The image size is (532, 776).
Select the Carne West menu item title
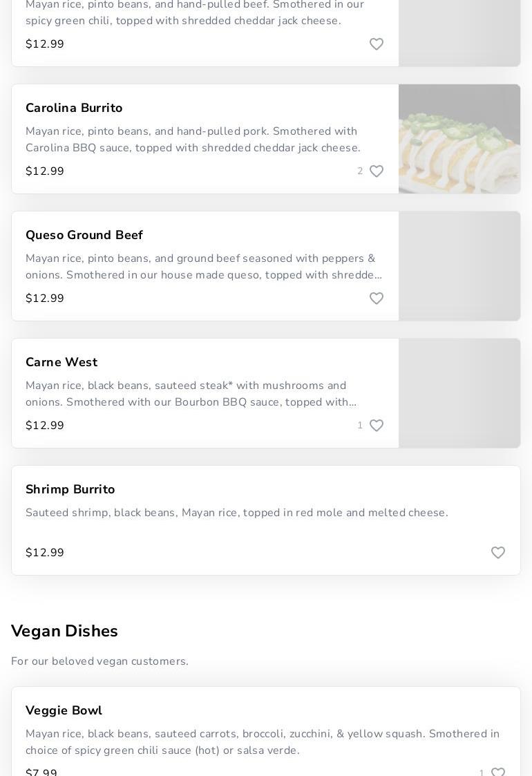[x=62, y=362]
